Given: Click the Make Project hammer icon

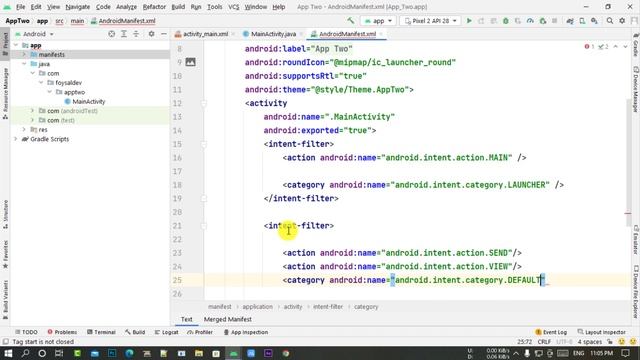Looking at the screenshot, I should (351, 20).
